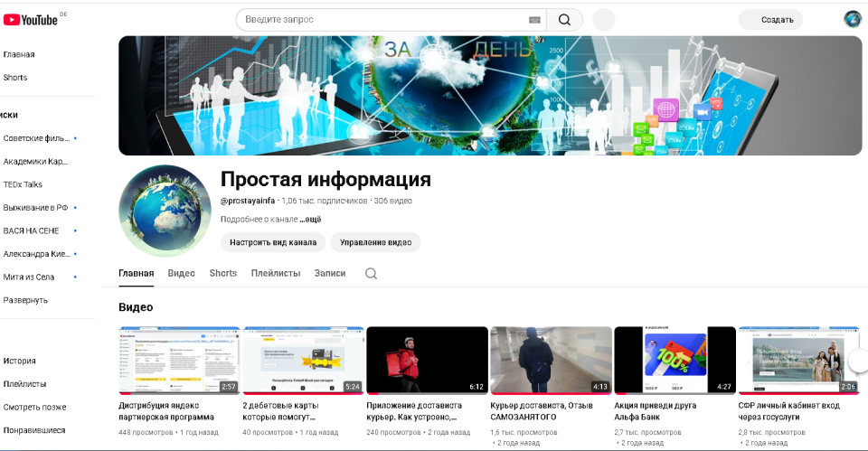
Task: Open thumbnail of 'Курьер достависта, Отзыв' video
Action: 552,361
